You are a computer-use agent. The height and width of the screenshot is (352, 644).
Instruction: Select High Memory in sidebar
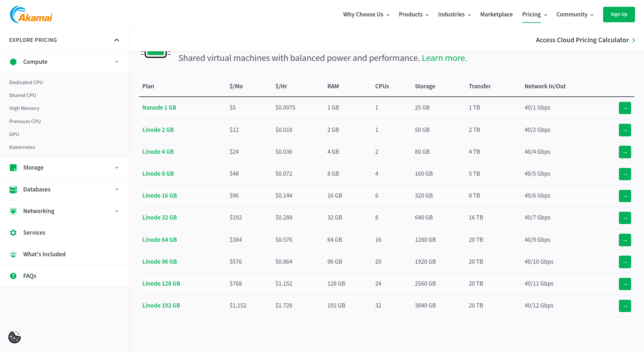coord(24,108)
